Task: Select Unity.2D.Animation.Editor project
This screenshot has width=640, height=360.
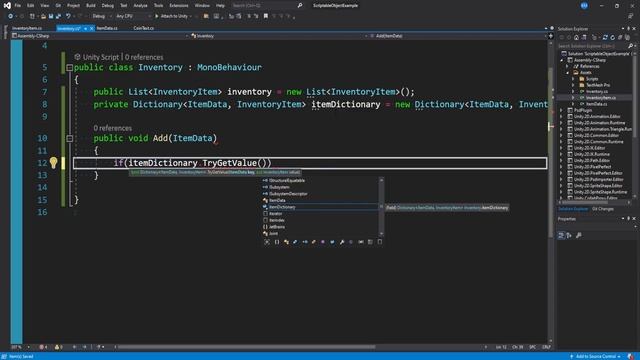Action: (x=597, y=117)
